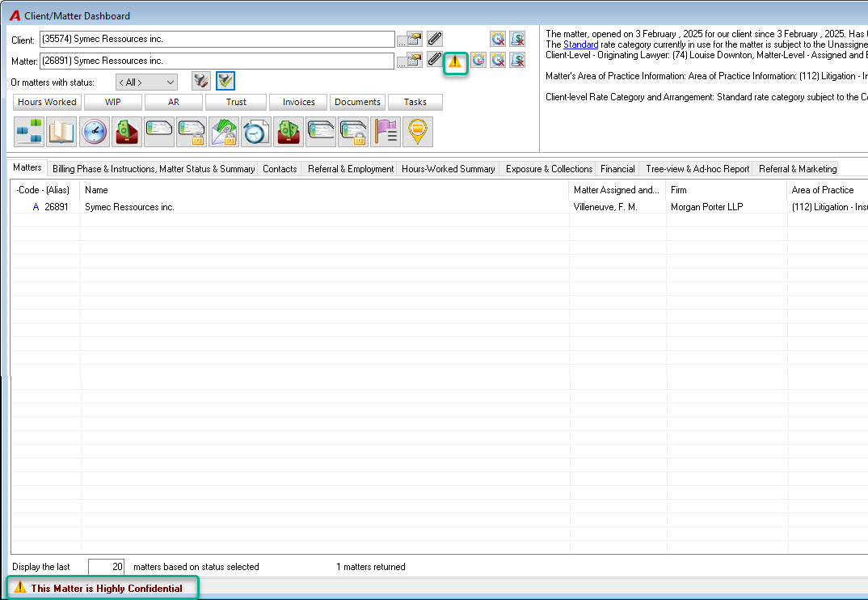Click the Tasks button
Screen dimensions: 868x600
[x=415, y=102]
